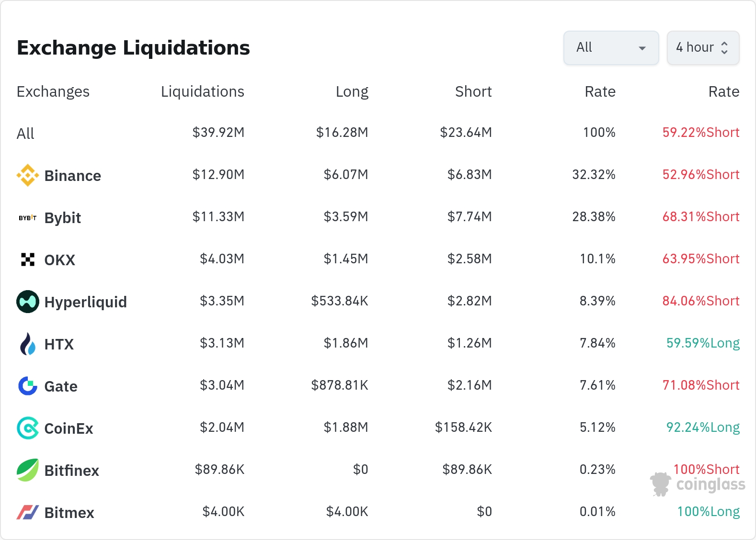Open the Bitfinex exchange link
Viewport: 756px width, 540px height.
pos(71,471)
